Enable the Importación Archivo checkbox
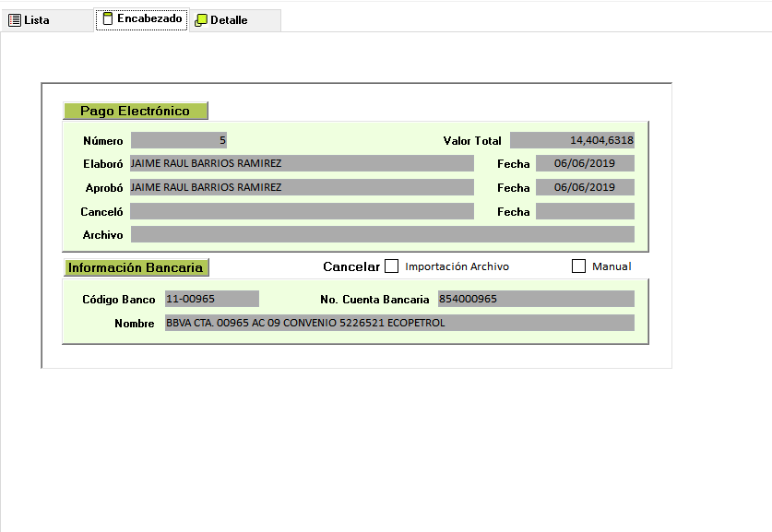Viewport: 772px width, 532px height. pyautogui.click(x=392, y=266)
